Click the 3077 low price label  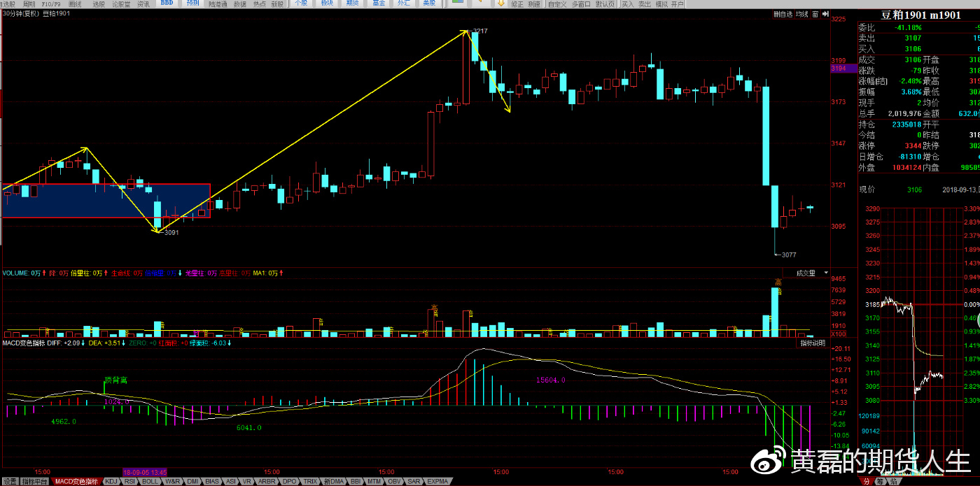789,255
